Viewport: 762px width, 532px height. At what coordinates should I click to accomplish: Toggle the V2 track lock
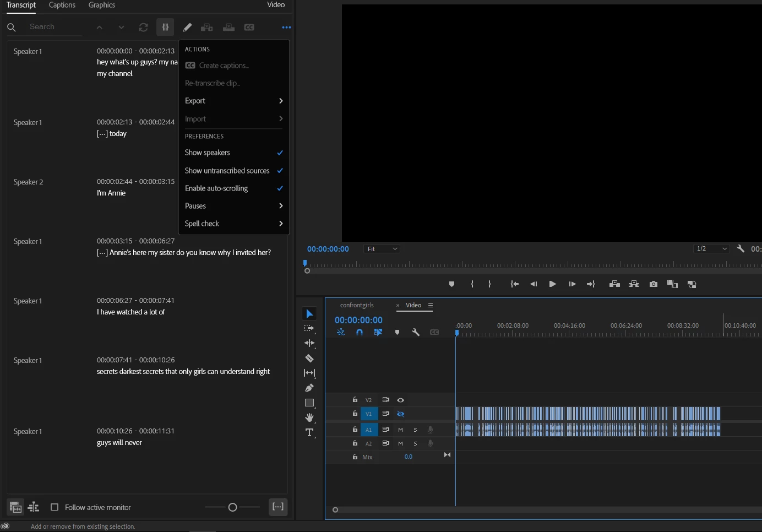click(355, 400)
